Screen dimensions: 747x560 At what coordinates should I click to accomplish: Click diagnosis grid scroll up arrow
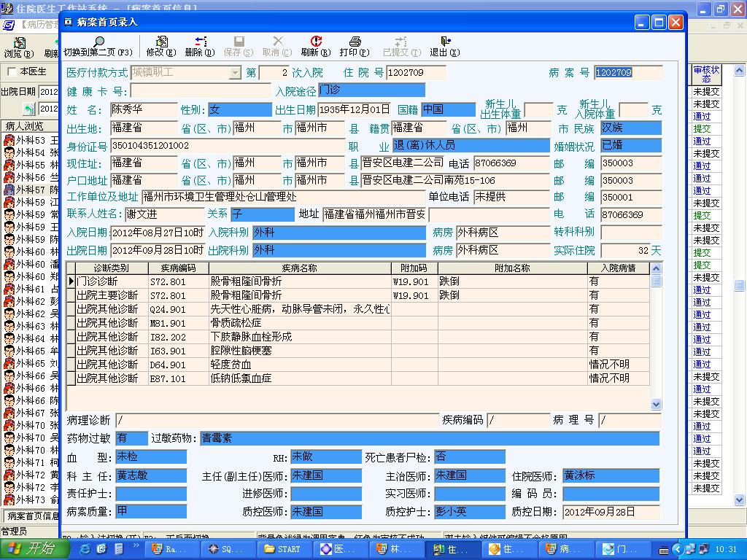click(x=656, y=268)
